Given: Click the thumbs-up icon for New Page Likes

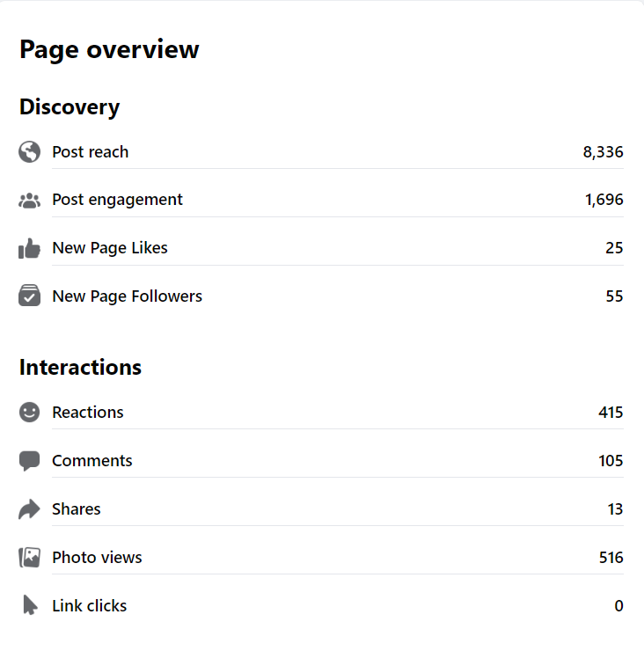Looking at the screenshot, I should click(x=29, y=249).
